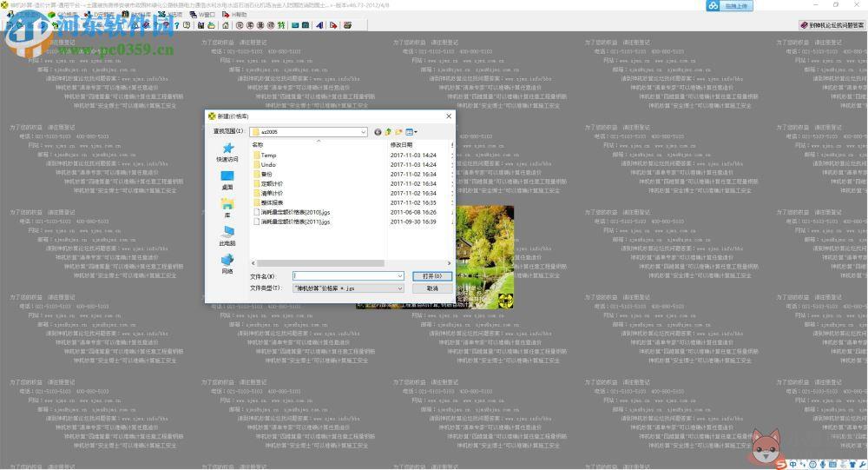The width and height of the screenshot is (868, 470).
Task: Open the H帮助 menu
Action: coord(234,15)
